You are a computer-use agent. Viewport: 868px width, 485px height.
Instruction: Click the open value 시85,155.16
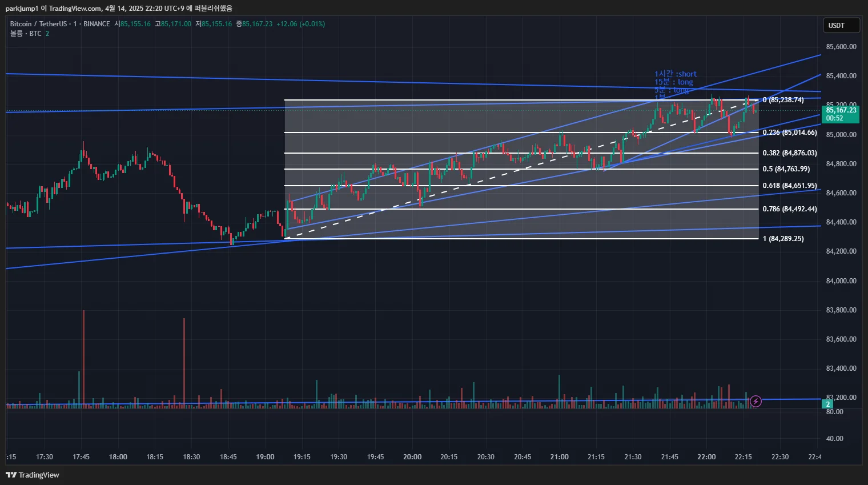click(x=132, y=24)
